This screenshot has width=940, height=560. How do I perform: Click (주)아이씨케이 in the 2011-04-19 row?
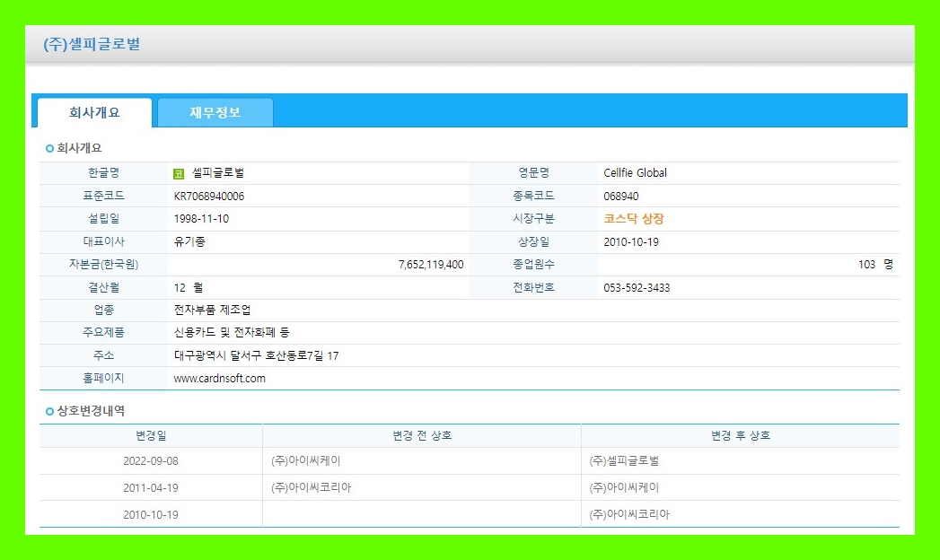[624, 488]
